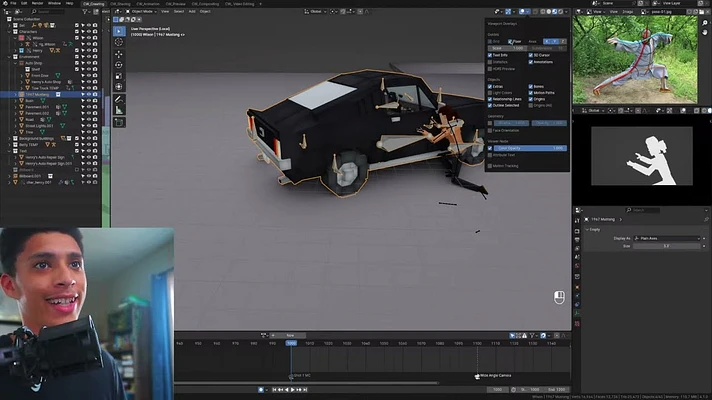This screenshot has width=712, height=400.
Task: Toggle the Floor overlay checkbox
Action: 510,41
